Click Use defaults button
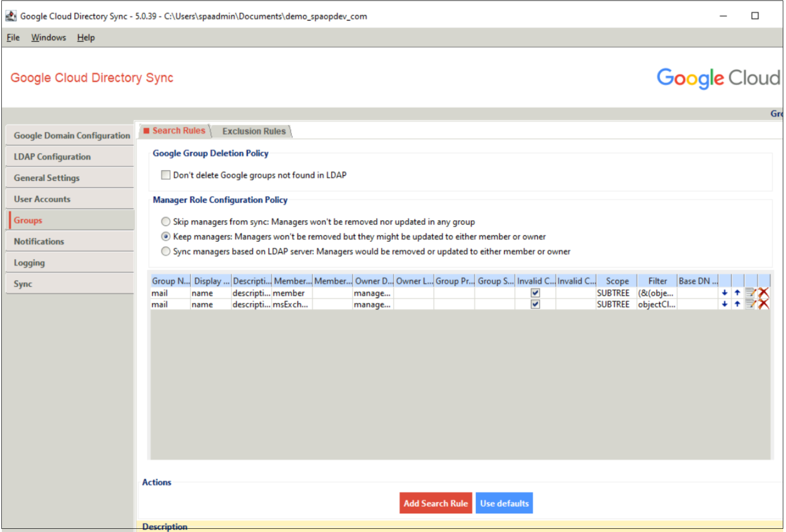The width and height of the screenshot is (786, 532). [504, 503]
